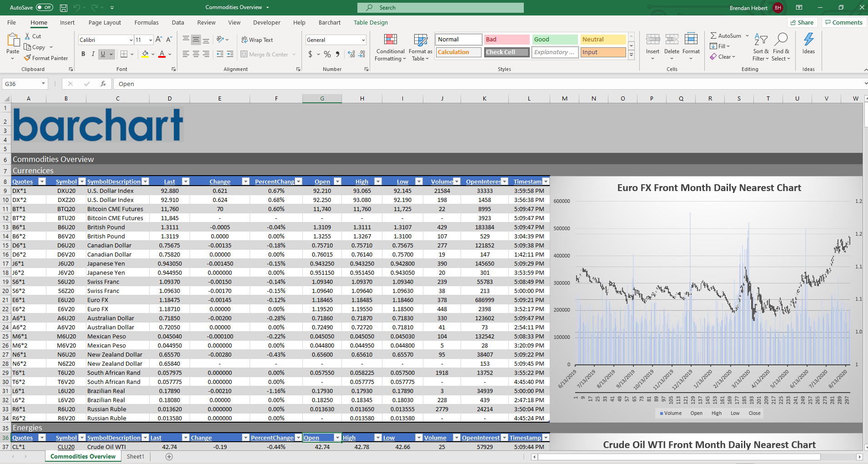
Task: Open the Volume column filter in Currencies
Action: tap(457, 182)
